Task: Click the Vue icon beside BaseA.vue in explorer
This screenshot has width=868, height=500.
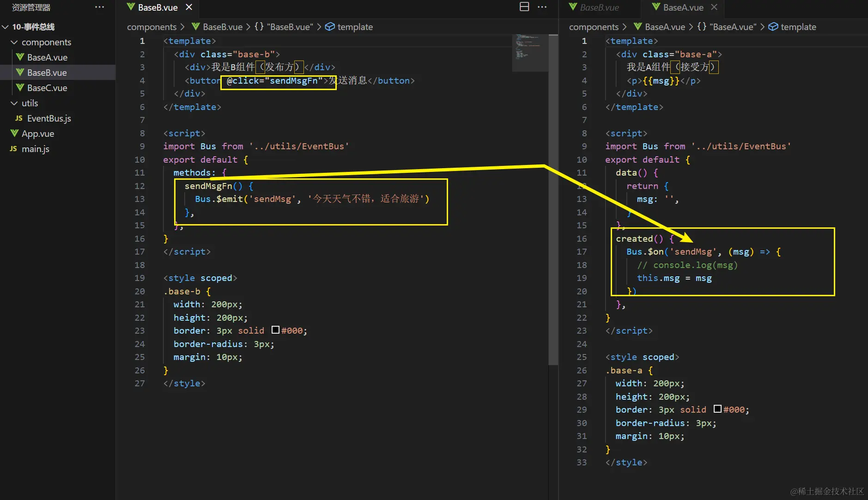Action: coord(20,57)
